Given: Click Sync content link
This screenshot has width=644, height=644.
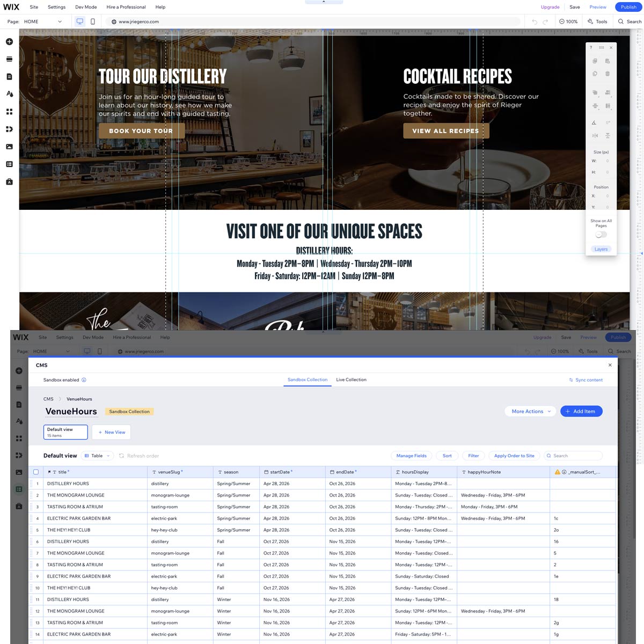Looking at the screenshot, I should [x=586, y=380].
